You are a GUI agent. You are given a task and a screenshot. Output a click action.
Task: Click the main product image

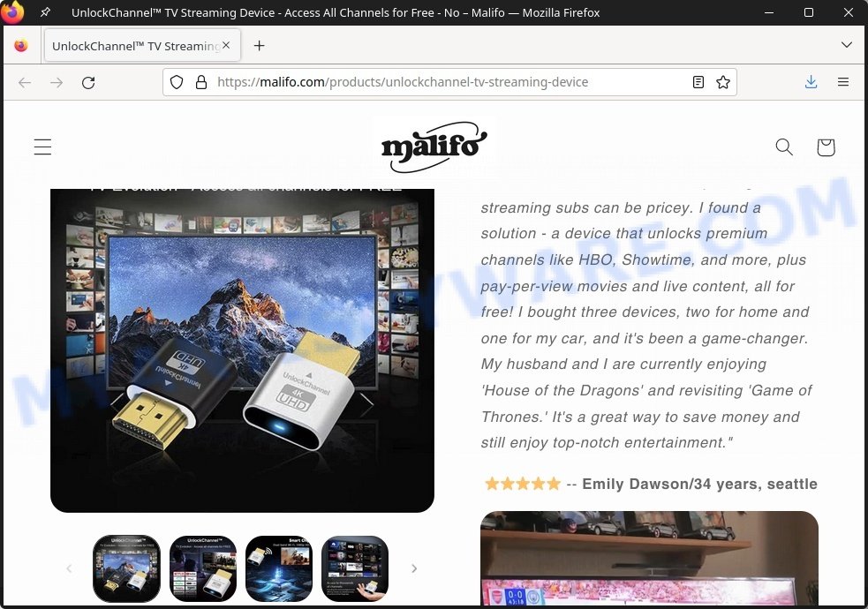tap(242, 350)
